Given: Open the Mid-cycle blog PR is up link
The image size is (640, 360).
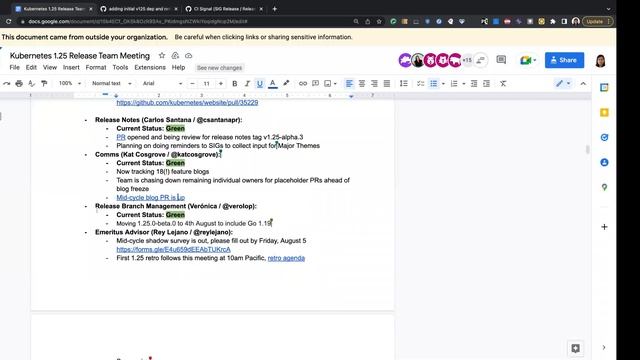Looking at the screenshot, I should click(x=151, y=198).
